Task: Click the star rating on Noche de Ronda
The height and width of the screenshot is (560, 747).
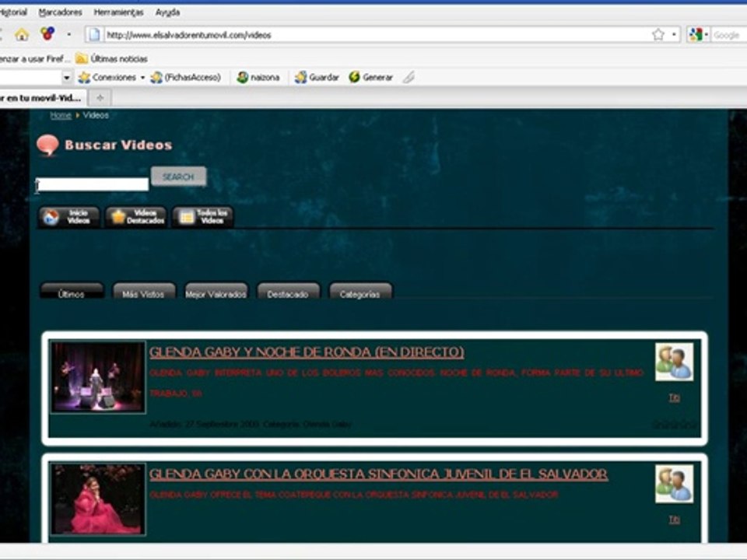Action: [674, 424]
